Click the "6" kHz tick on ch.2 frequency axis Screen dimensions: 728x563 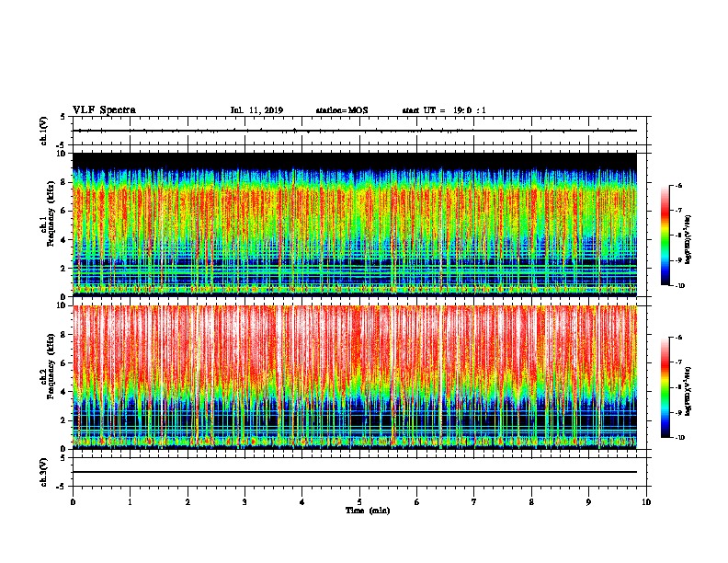(x=64, y=363)
